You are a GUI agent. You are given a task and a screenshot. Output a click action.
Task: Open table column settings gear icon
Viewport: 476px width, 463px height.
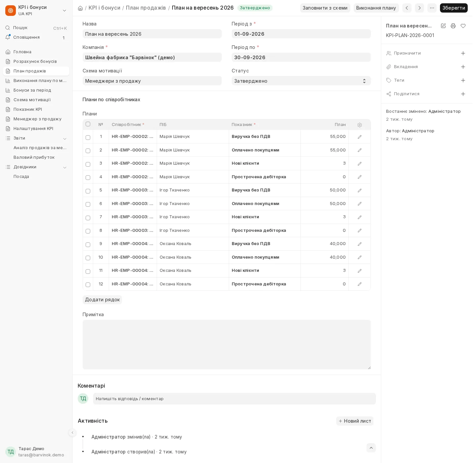[360, 125]
